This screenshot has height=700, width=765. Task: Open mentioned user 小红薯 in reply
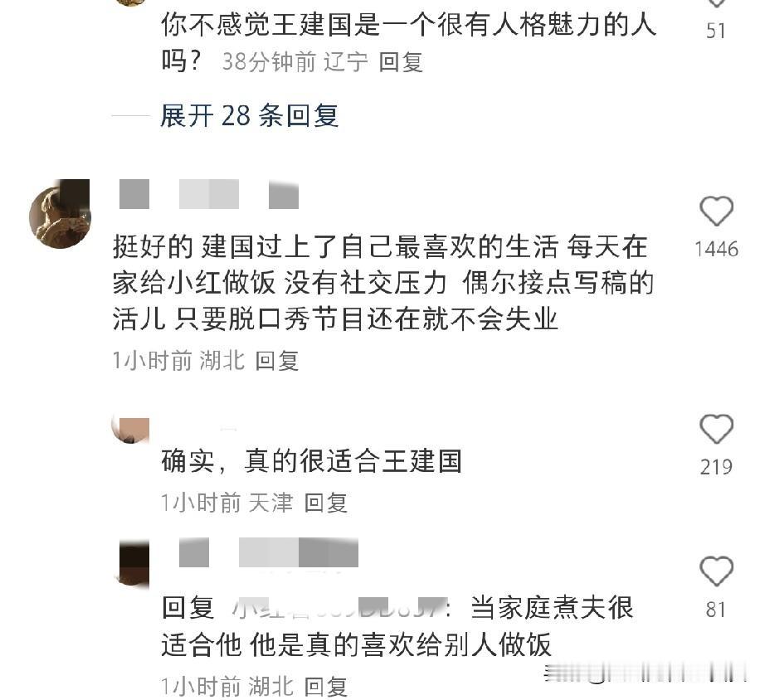340,609
